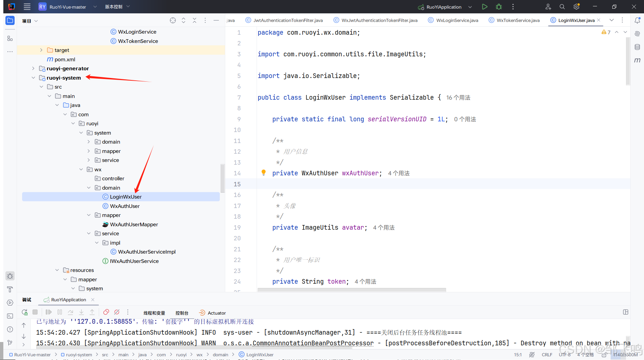View breakpoints icon in debug toolbar

pyautogui.click(x=106, y=312)
